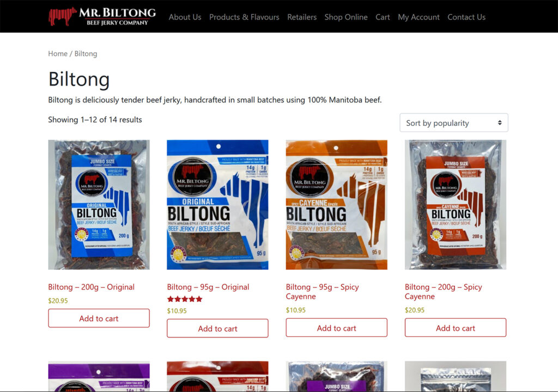Add Biltong 95g Original to cart
Image resolution: width=558 pixels, height=392 pixels.
tap(218, 328)
